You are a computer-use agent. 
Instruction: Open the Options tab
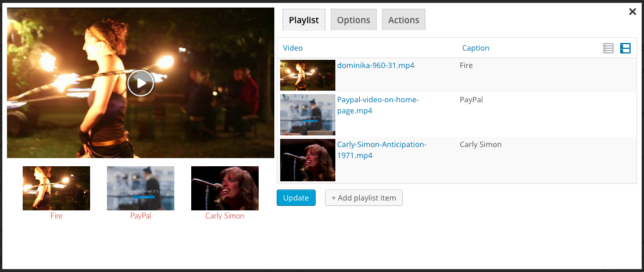click(x=353, y=20)
